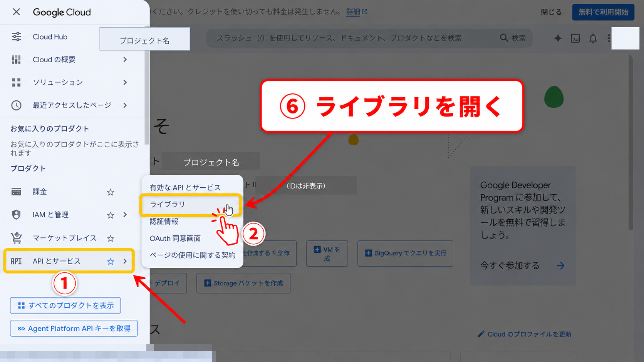Click the main page vertical scrollbar
This screenshot has height=362, width=644.
point(631,142)
